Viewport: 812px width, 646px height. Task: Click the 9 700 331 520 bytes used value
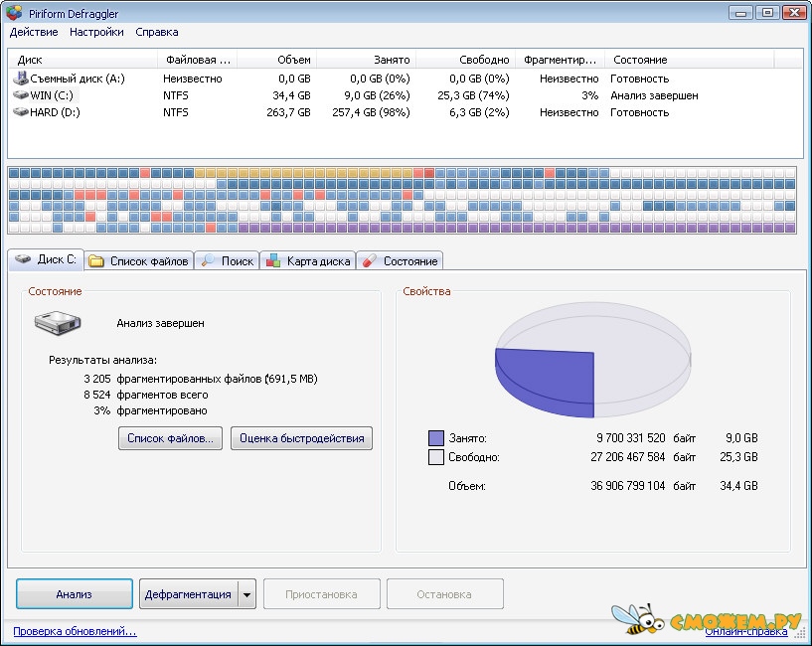631,438
